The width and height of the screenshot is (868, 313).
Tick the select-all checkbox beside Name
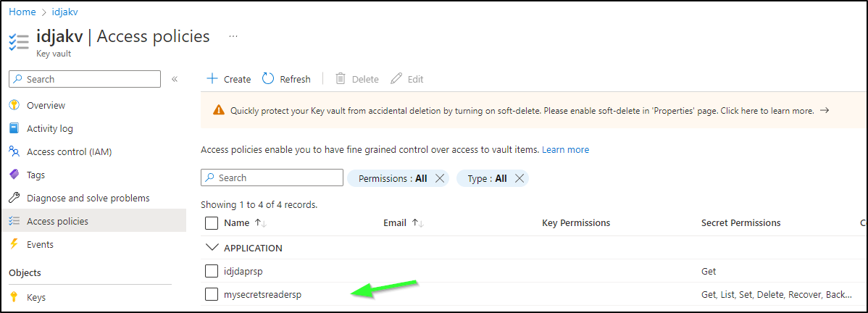click(212, 222)
